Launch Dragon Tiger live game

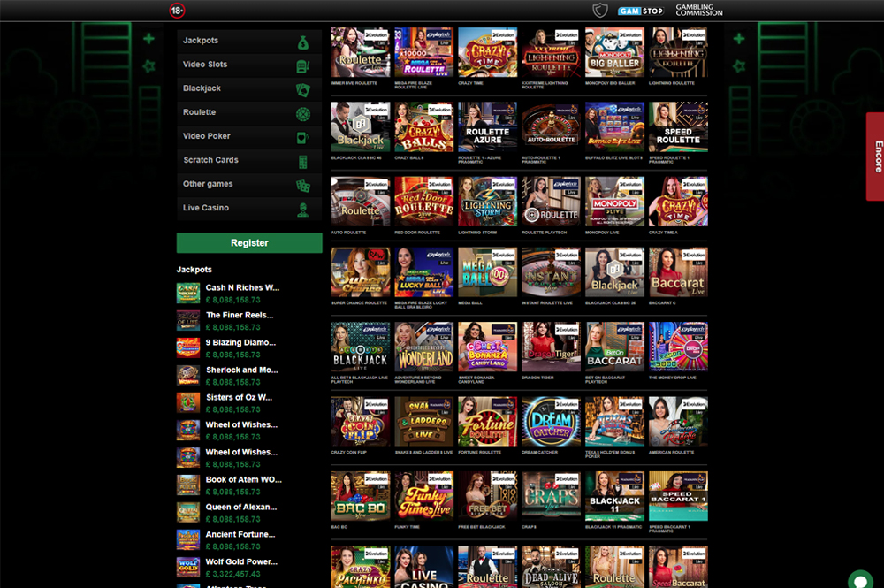point(551,347)
